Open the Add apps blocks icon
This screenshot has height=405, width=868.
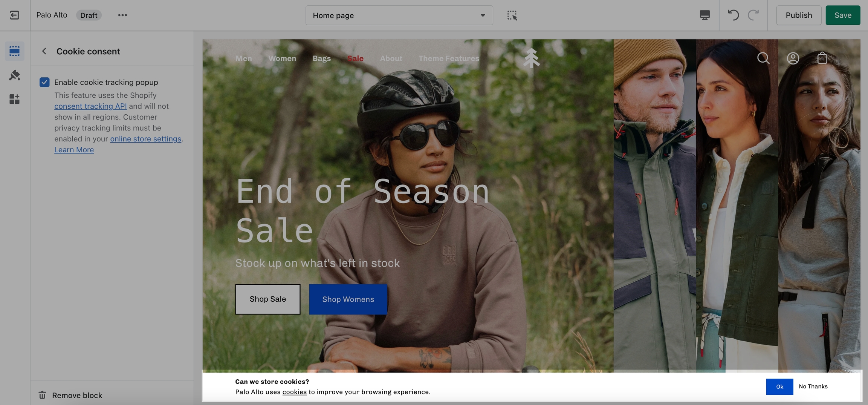14,99
